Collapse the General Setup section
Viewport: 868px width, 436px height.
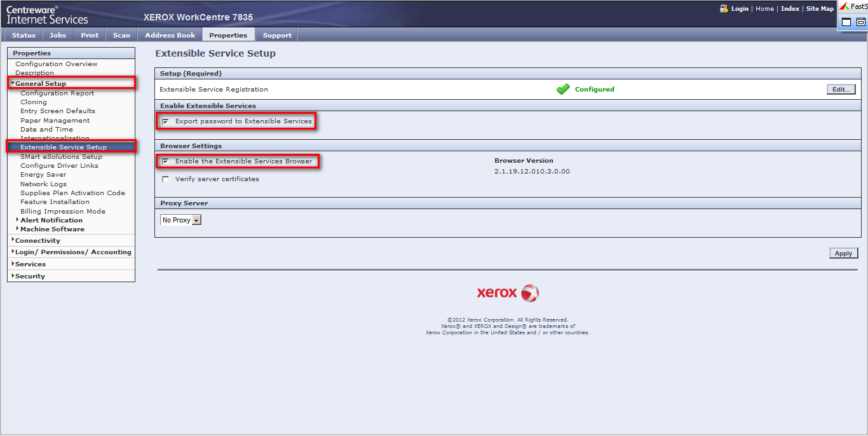click(40, 83)
